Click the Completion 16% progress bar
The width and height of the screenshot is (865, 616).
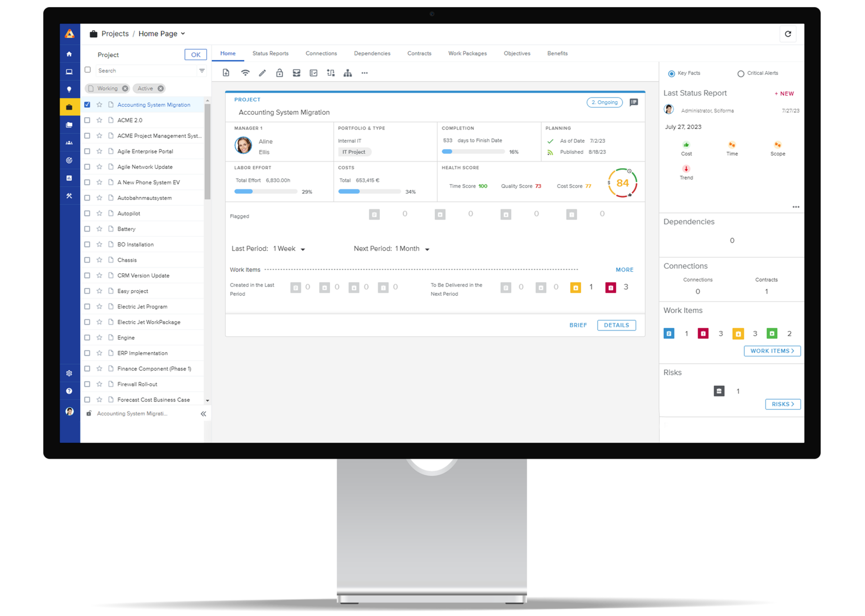(473, 152)
